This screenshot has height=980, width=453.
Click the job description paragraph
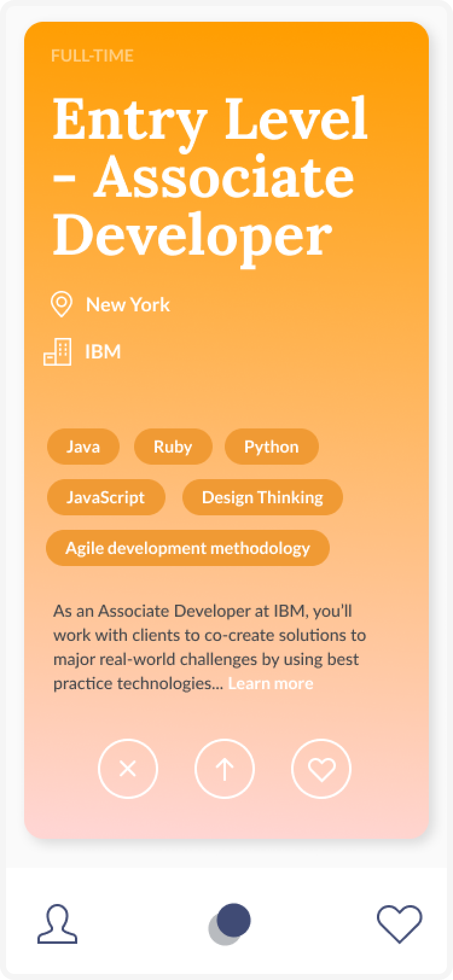210,647
